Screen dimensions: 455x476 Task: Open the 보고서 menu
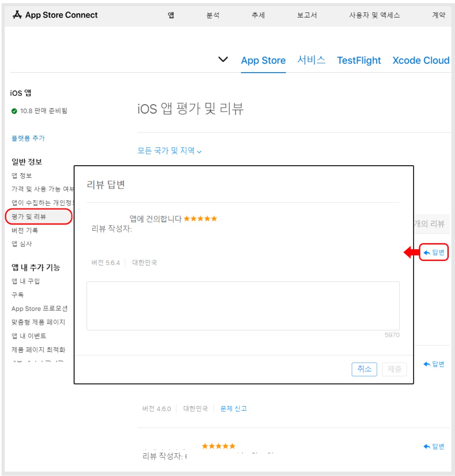click(307, 15)
